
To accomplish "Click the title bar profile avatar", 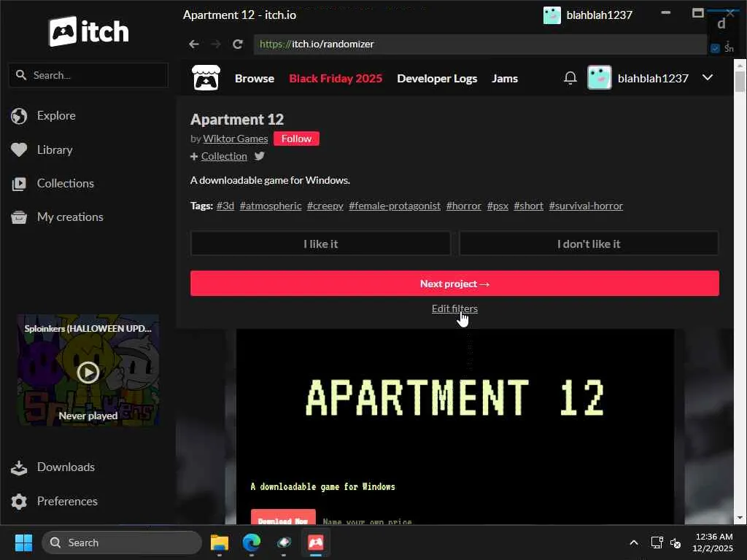I will pos(551,15).
